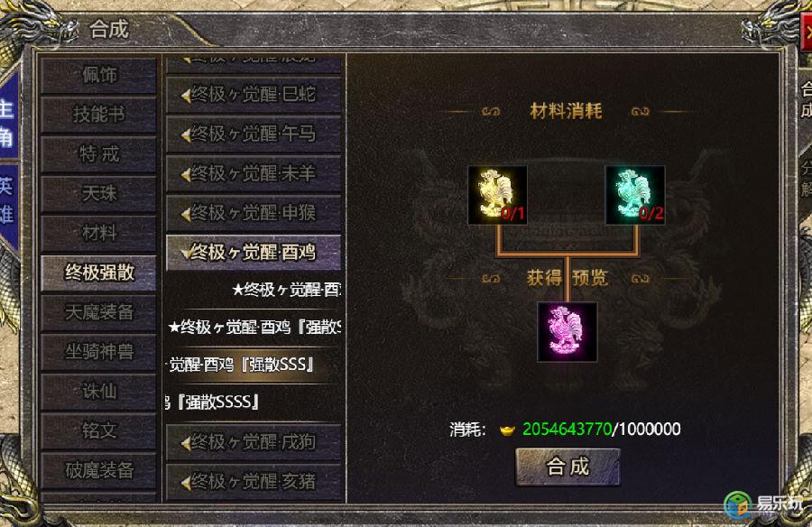Click the 合成 synthesize button
Image resolution: width=812 pixels, height=527 pixels.
[568, 467]
